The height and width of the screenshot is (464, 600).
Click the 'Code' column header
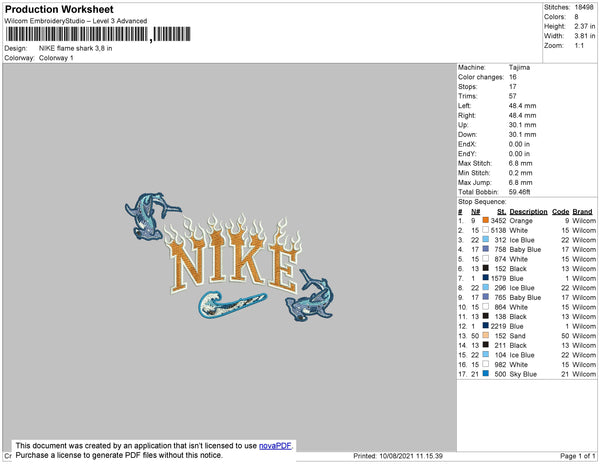pyautogui.click(x=561, y=212)
